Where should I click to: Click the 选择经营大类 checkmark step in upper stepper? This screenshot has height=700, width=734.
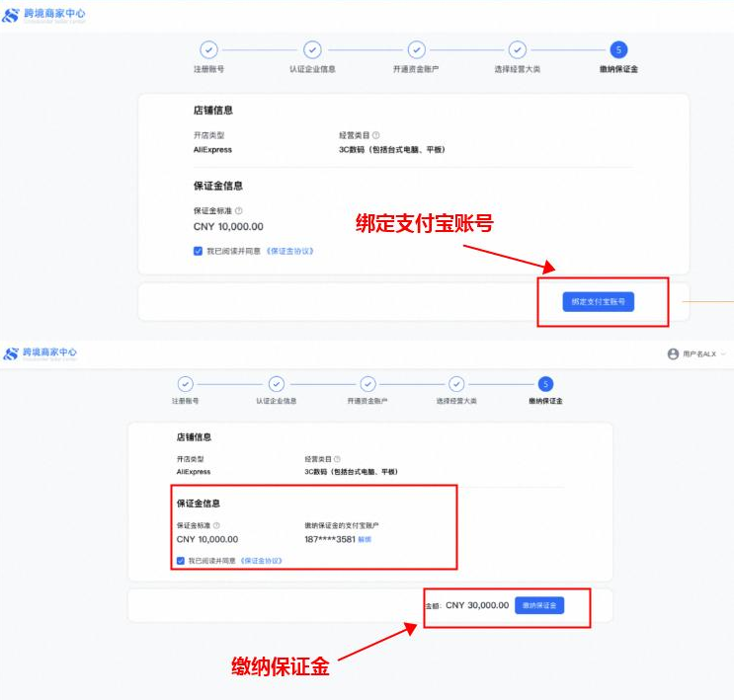click(518, 49)
